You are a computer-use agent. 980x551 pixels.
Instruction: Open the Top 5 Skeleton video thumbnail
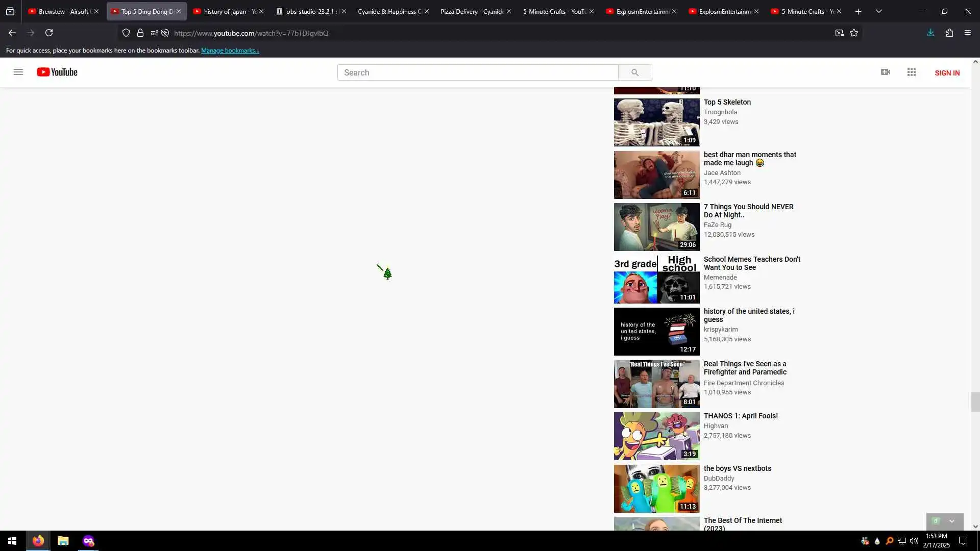click(656, 122)
